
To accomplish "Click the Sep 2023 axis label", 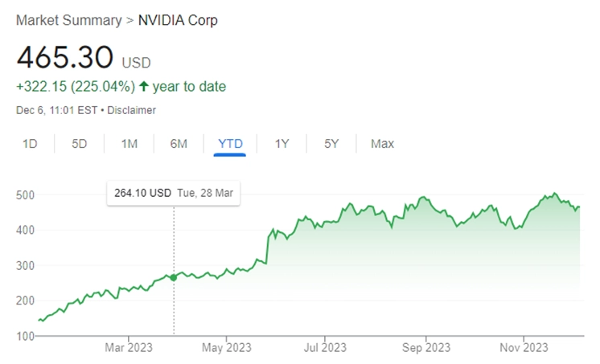I will pos(426,348).
